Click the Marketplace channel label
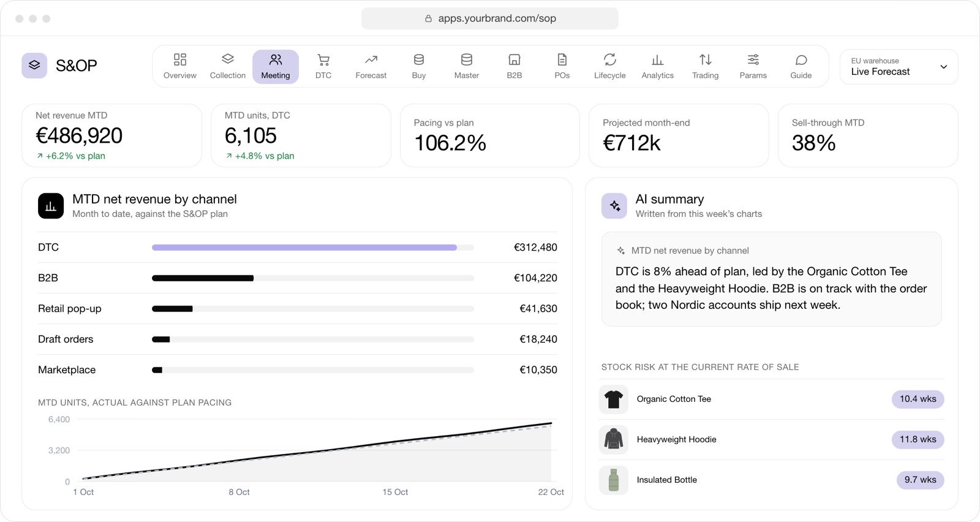Viewport: 980px width, 522px height. [x=67, y=370]
